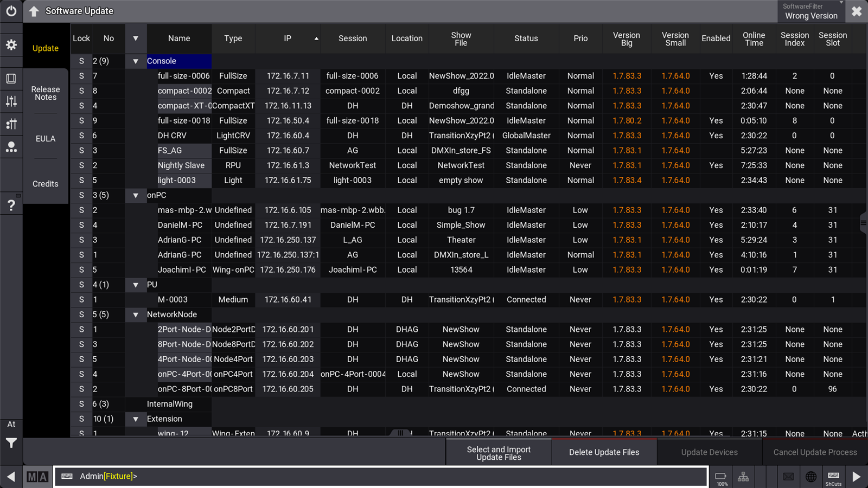Image resolution: width=868 pixels, height=488 pixels.
Task: Click the up arrow beside Software Update
Action: 34,11
